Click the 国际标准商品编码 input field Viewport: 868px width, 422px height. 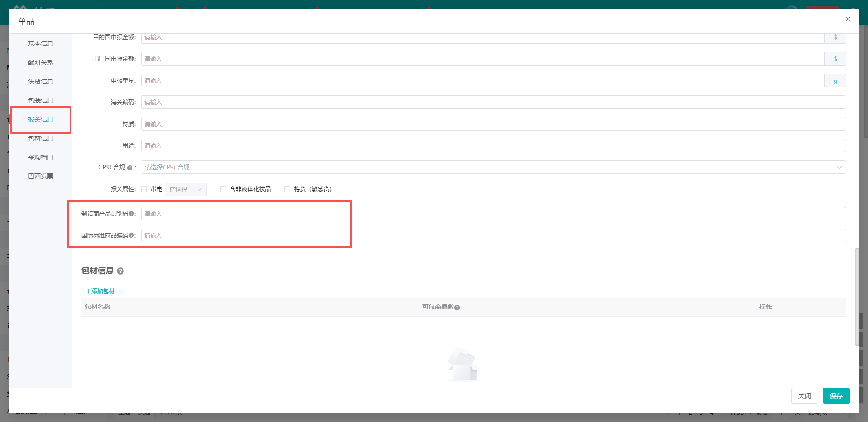coord(494,235)
